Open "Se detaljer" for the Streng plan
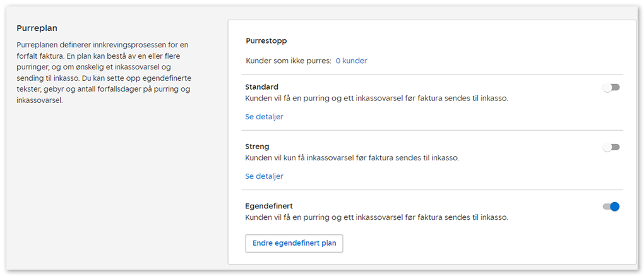The width and height of the screenshot is (644, 276). click(x=264, y=176)
